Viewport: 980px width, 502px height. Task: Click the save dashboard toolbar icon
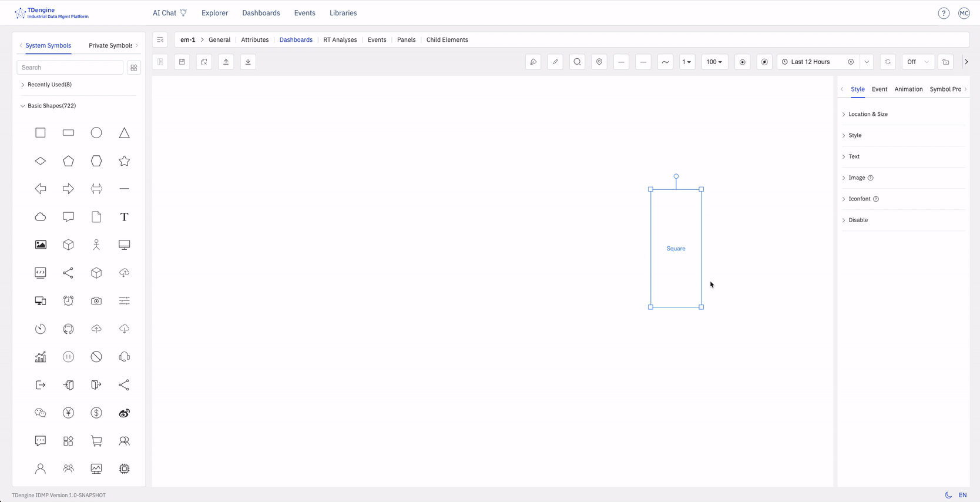[182, 62]
